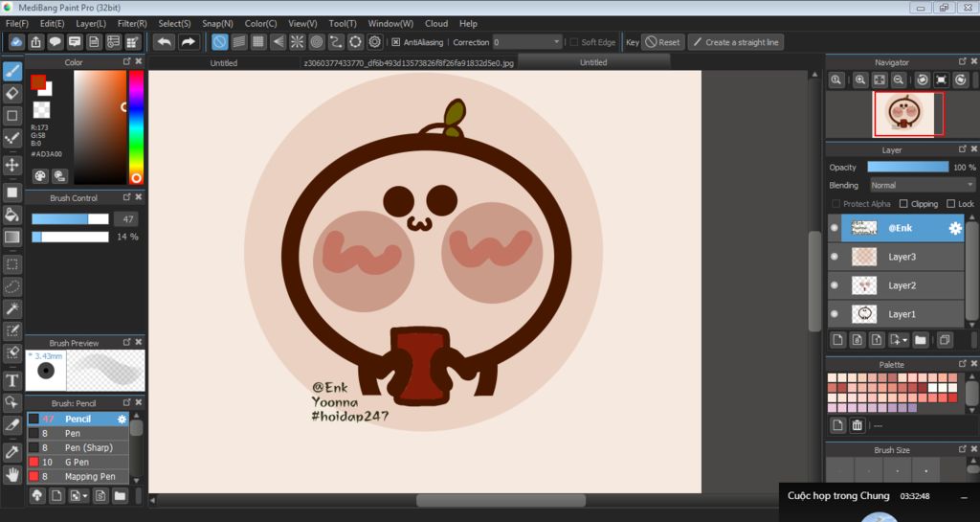Open the Window menu
The height and width of the screenshot is (522, 980).
390,23
